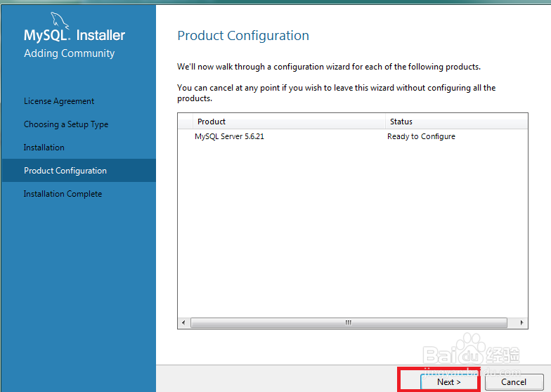Select the Installation step in sidebar
The width and height of the screenshot is (551, 392).
tap(44, 148)
